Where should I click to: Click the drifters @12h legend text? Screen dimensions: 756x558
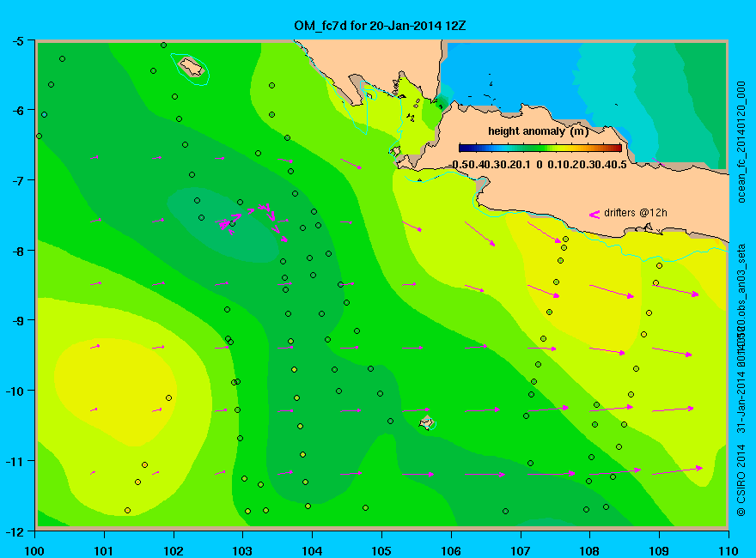pos(636,213)
